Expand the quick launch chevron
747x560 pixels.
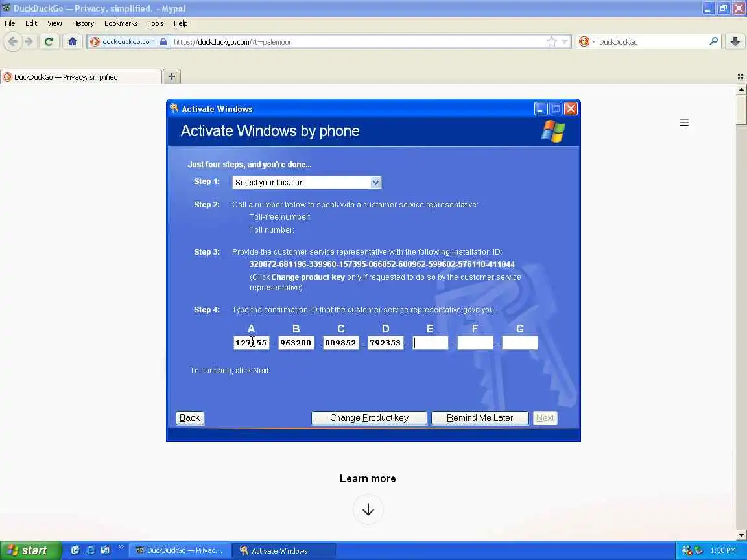121,547
